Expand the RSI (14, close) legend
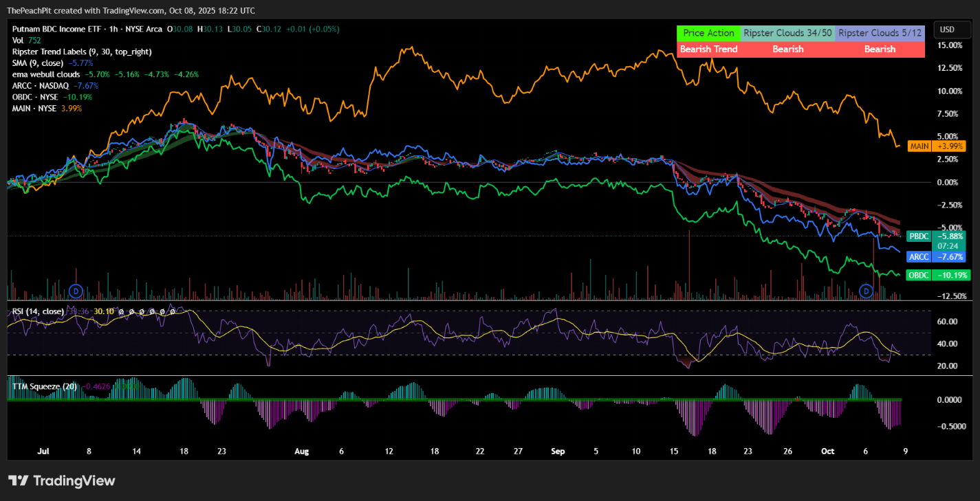The width and height of the screenshot is (980, 501). 38,311
